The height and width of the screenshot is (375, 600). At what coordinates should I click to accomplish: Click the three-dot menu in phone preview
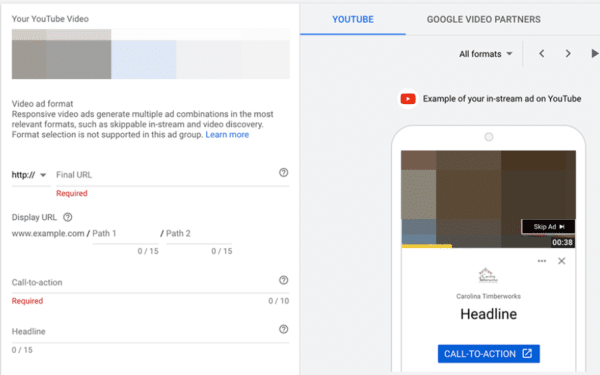tap(541, 261)
